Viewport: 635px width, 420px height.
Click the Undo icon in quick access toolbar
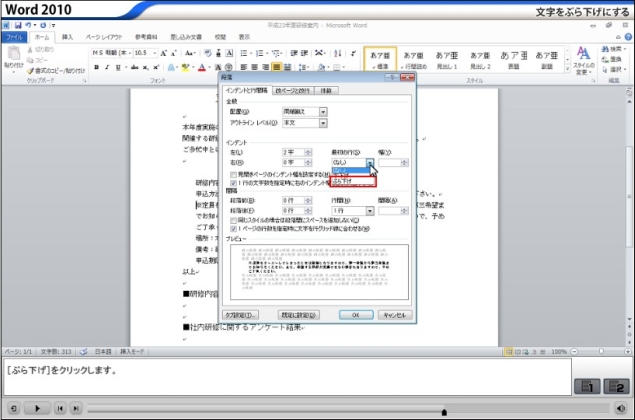pos(28,25)
